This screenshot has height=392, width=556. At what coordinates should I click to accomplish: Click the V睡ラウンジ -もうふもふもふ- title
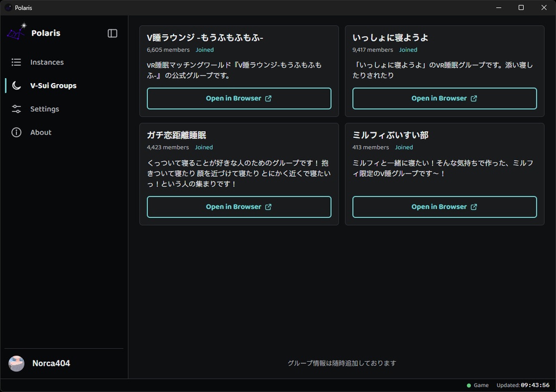coord(205,37)
